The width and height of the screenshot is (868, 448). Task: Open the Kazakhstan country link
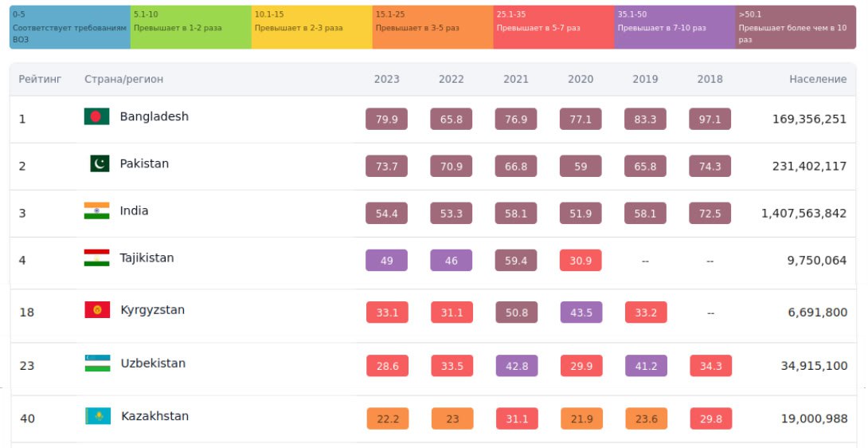pos(155,416)
